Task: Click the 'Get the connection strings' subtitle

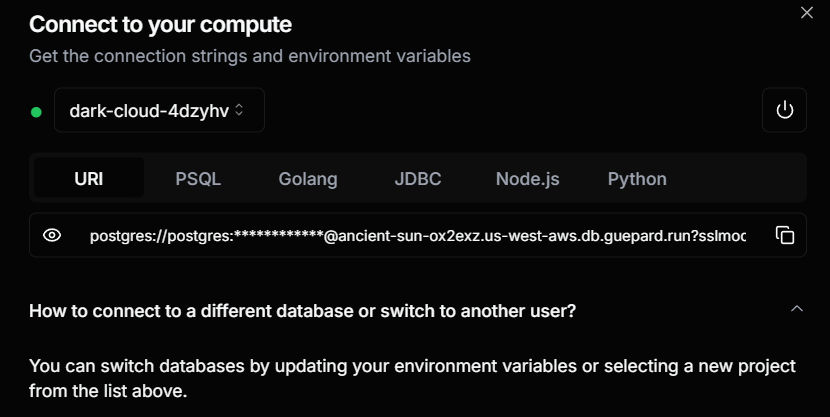Action: point(250,56)
